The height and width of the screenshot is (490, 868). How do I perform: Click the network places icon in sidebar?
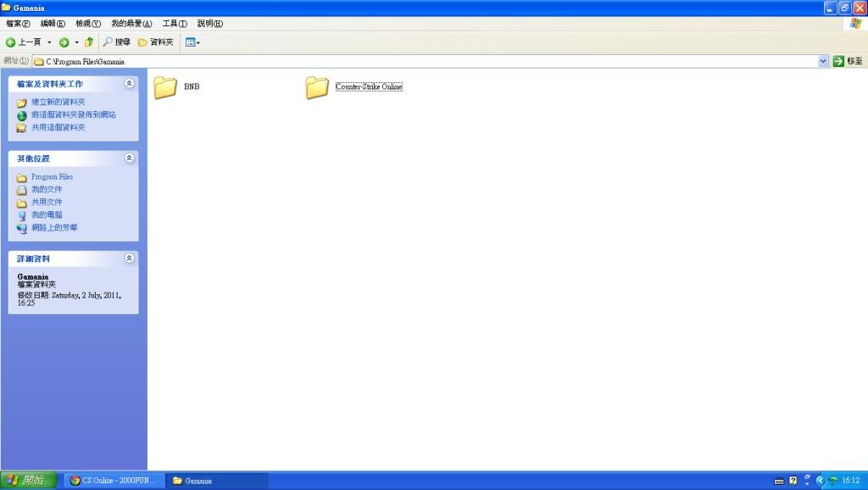[21, 228]
